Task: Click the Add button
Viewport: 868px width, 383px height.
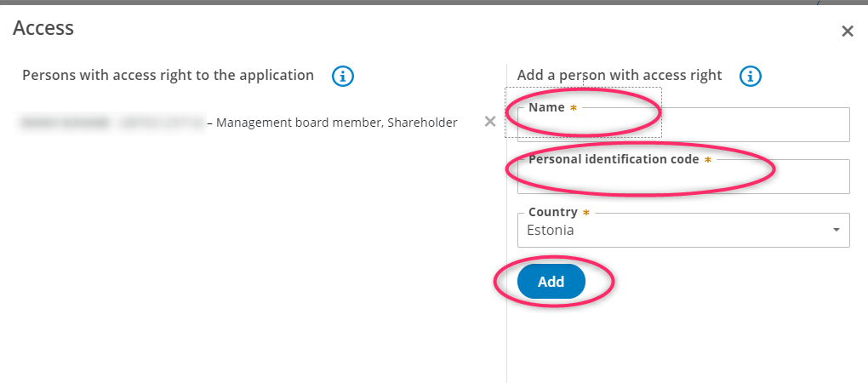Action: 551,282
